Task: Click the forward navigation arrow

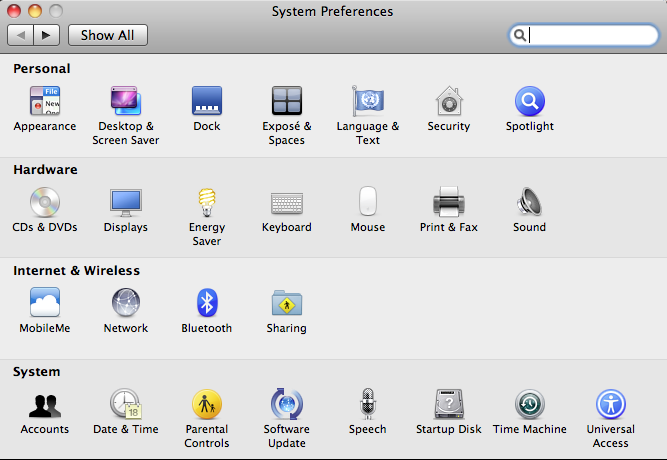Action: (47, 35)
